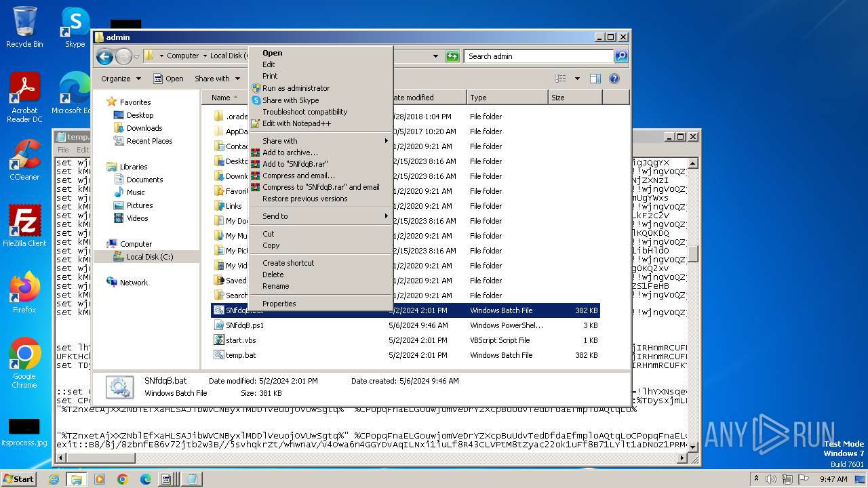Toggle the preview pane button
Viewport: 868px width, 488px height.
pyautogui.click(x=595, y=79)
